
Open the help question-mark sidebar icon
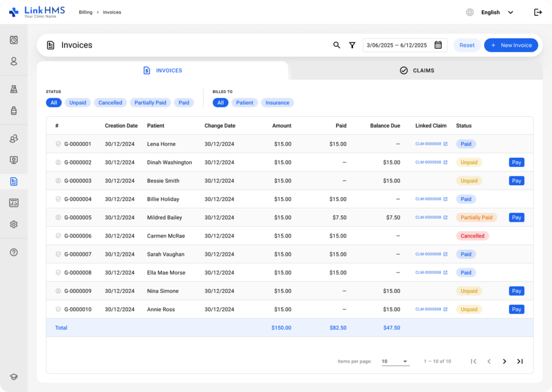[13, 253]
